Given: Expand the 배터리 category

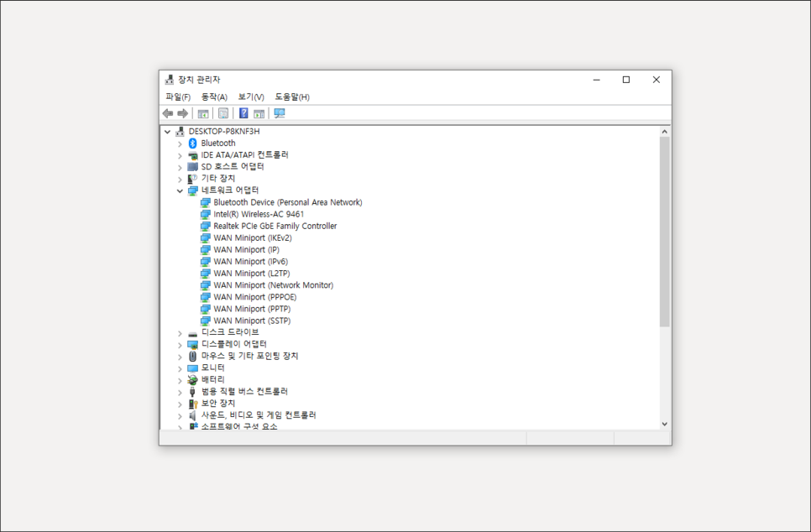Looking at the screenshot, I should point(180,381).
